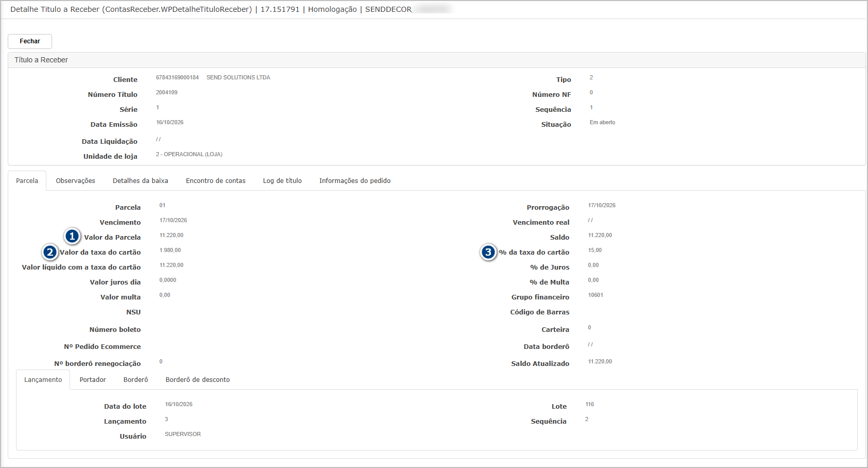Click the Valor juros dia value 0,0000
The height and width of the screenshot is (468, 868).
pos(168,280)
